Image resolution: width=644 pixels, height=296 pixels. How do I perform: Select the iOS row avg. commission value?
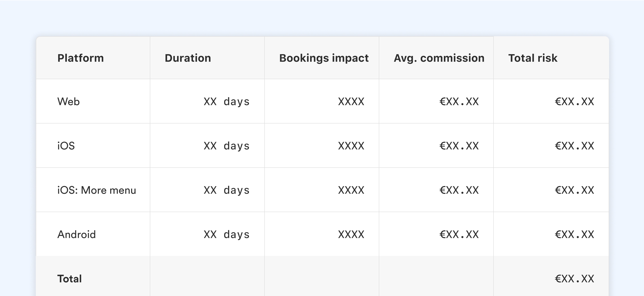pyautogui.click(x=459, y=146)
